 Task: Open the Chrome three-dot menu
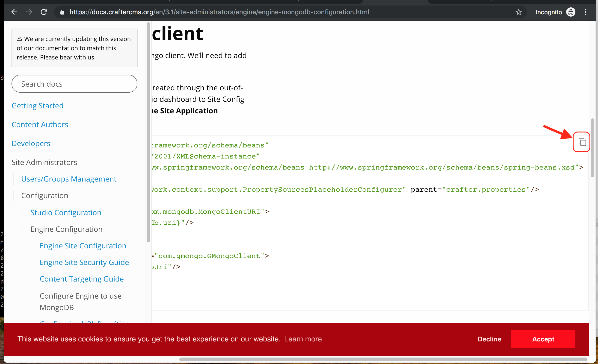pyautogui.click(x=586, y=12)
